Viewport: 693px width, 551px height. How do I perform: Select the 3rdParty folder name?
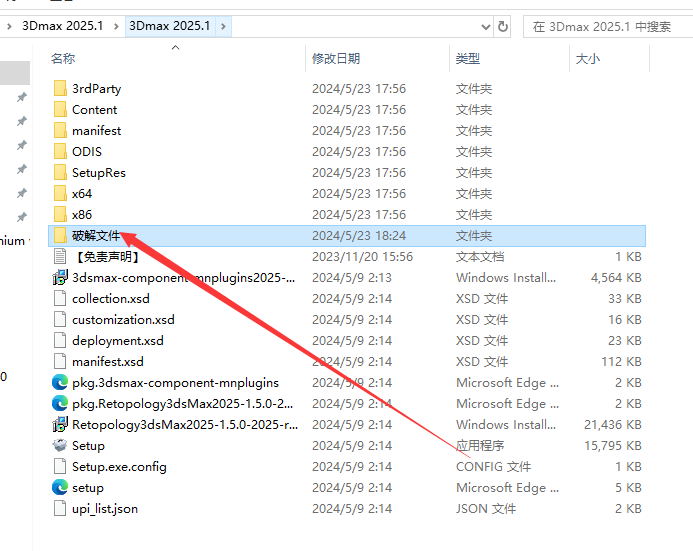96,89
